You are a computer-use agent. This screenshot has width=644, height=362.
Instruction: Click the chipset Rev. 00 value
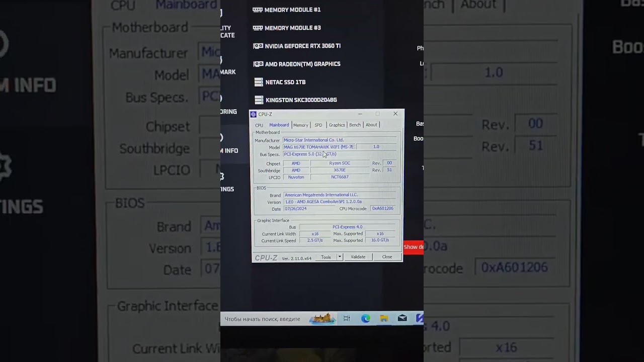pyautogui.click(x=389, y=163)
